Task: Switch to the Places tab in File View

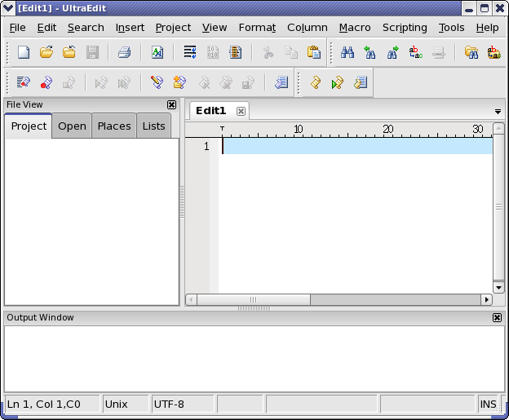Action: (x=114, y=126)
